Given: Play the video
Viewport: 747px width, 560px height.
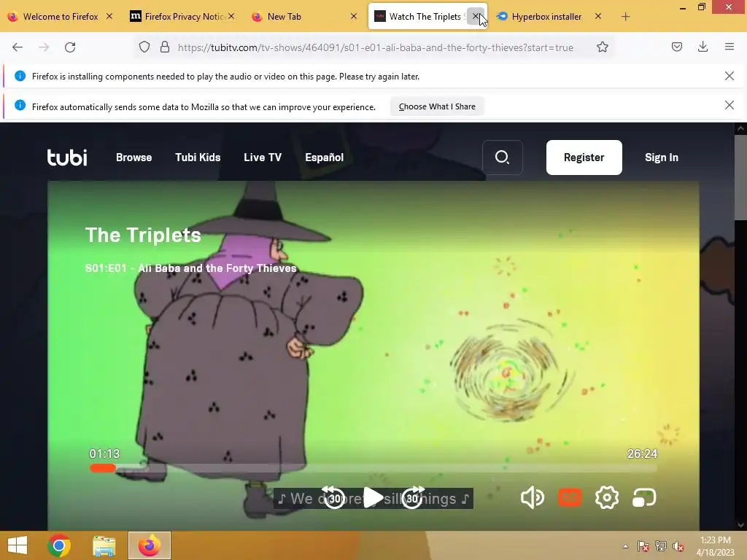Looking at the screenshot, I should (x=373, y=497).
